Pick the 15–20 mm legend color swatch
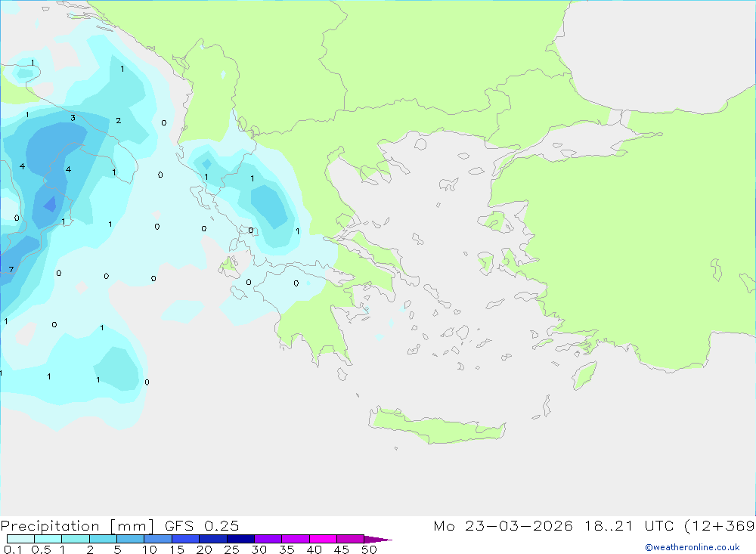 (x=186, y=539)
